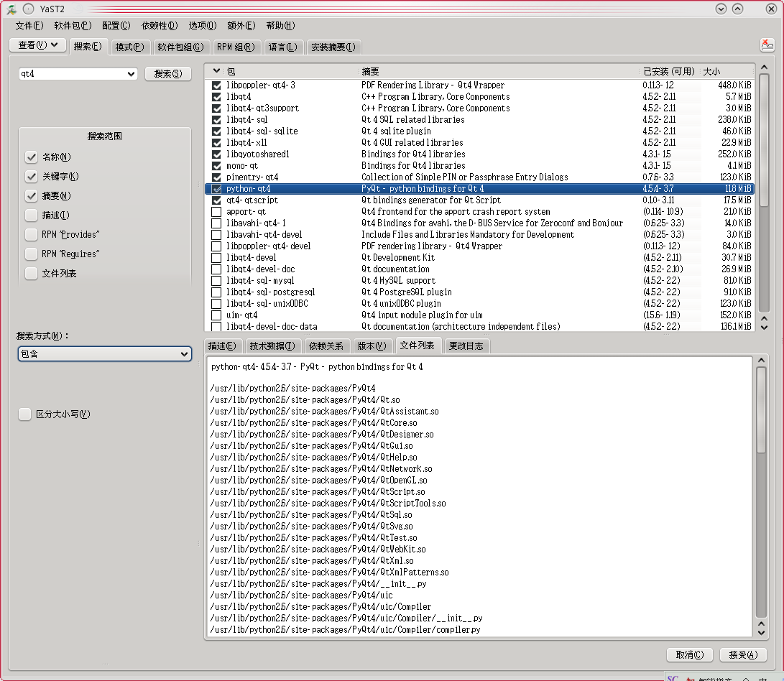Open the 依赖性(D) menu
The image size is (784, 681).
click(x=160, y=25)
